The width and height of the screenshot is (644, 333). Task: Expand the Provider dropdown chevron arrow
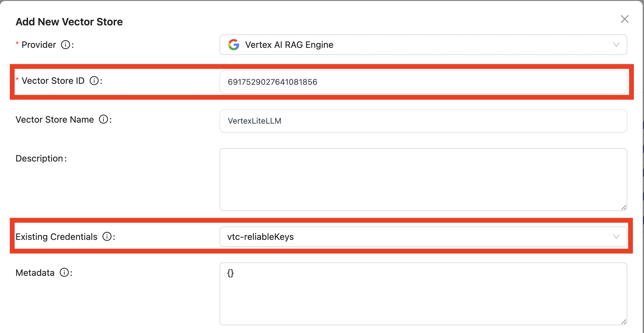point(616,45)
